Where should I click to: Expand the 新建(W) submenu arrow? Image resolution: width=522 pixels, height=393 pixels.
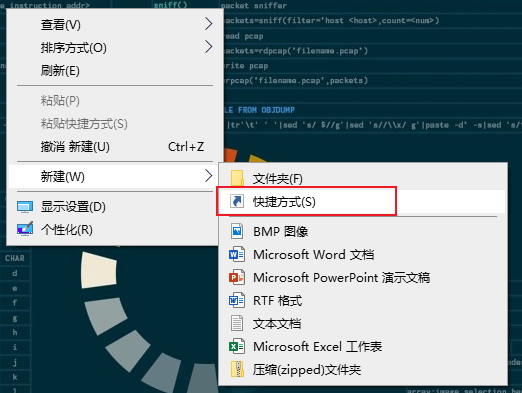[x=209, y=176]
